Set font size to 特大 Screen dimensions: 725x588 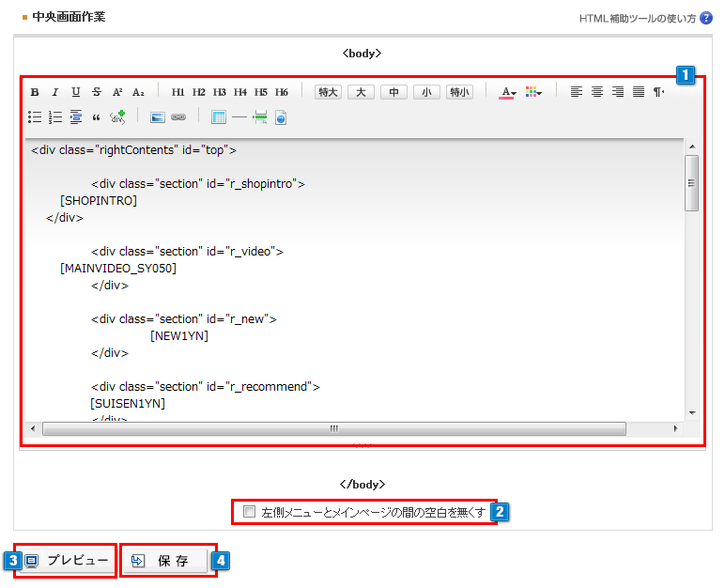click(x=328, y=92)
